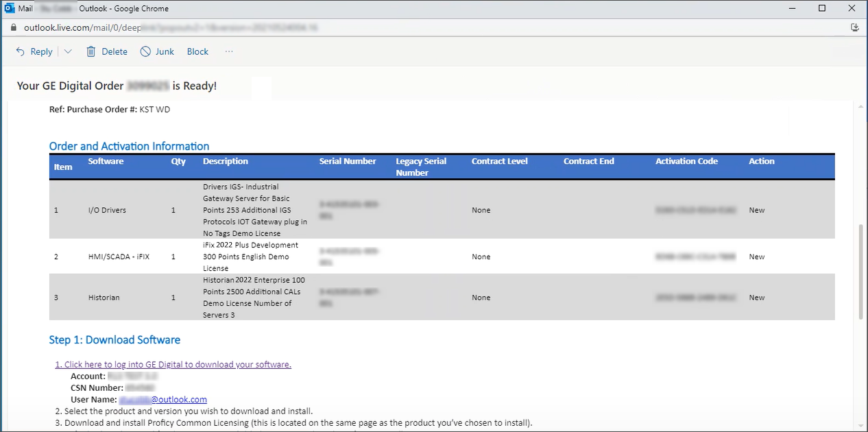Click the Step 1: Download Software heading

click(114, 339)
